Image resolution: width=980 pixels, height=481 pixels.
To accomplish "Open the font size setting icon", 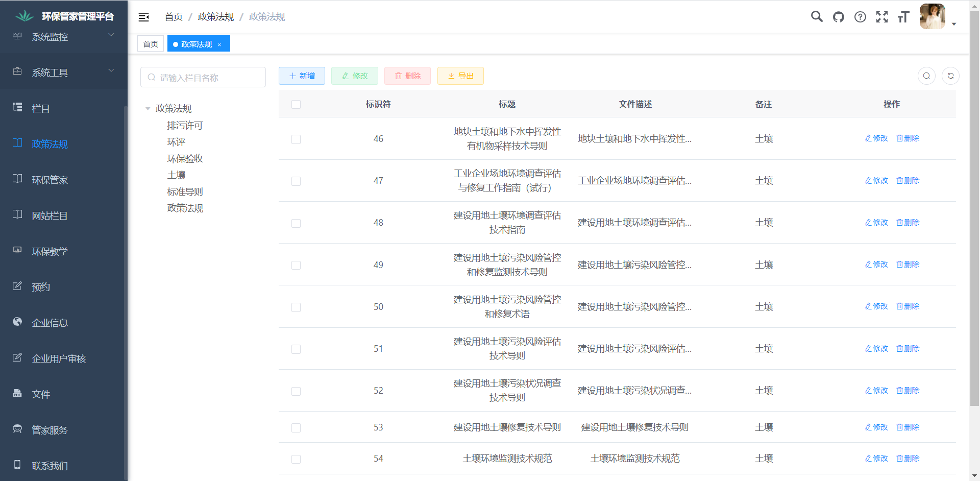I will (903, 17).
